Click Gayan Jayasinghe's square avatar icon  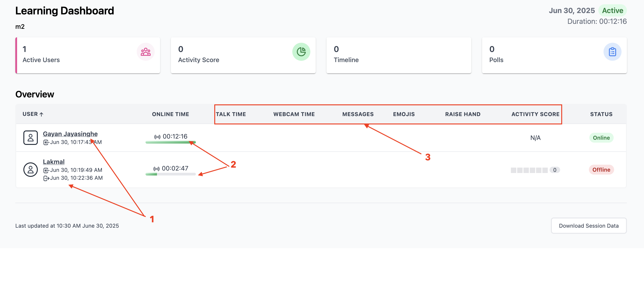[31, 138]
